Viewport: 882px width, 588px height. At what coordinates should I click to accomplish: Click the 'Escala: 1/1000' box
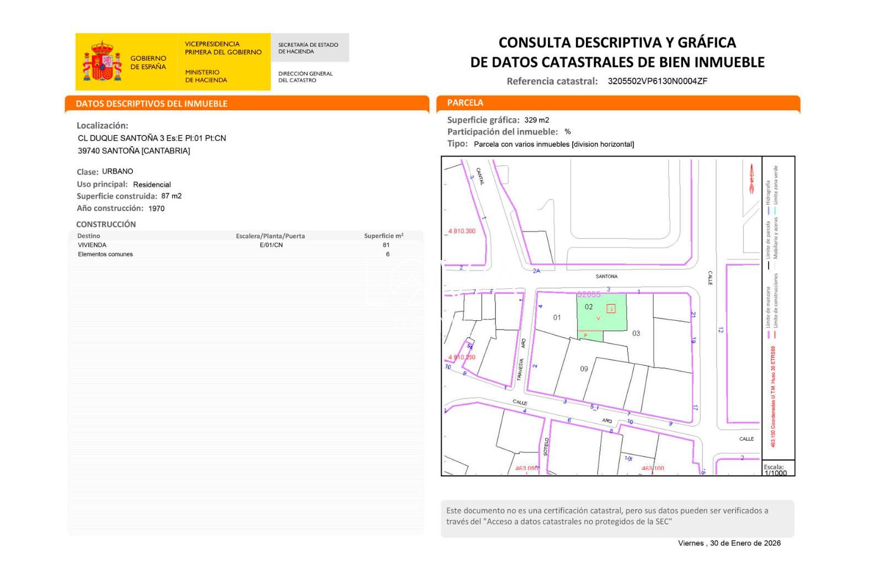tap(778, 469)
